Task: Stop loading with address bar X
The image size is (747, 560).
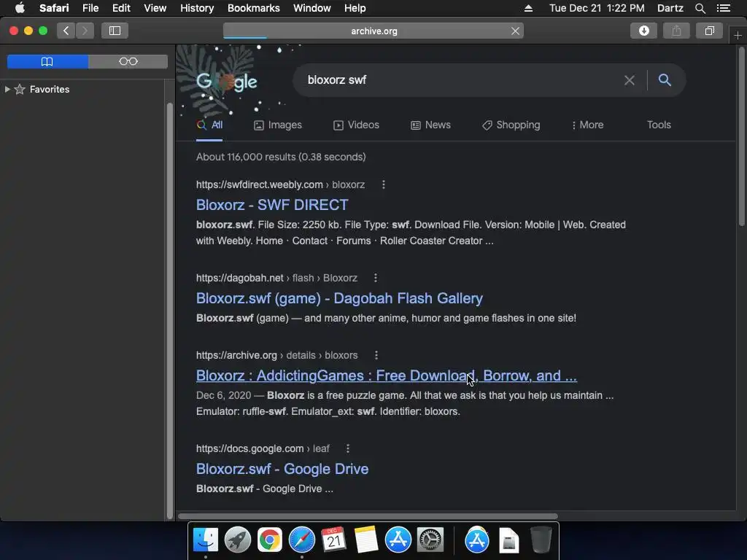Action: 515,31
